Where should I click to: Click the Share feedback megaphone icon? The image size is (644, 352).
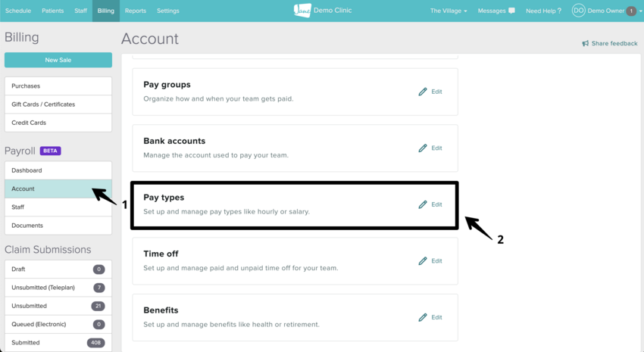[586, 44]
